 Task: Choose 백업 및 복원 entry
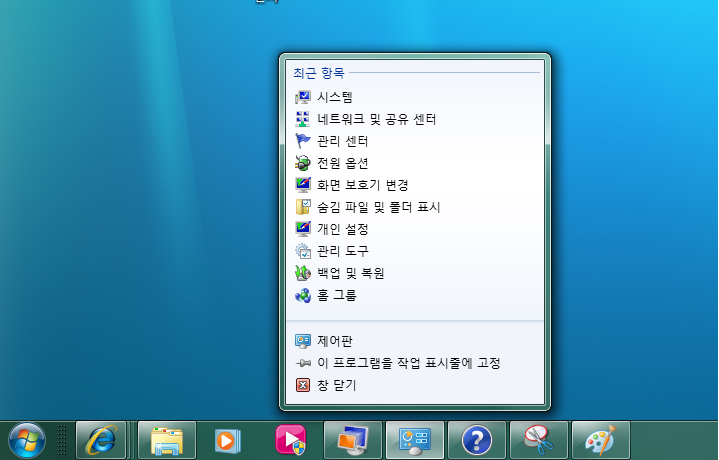[x=415, y=273]
